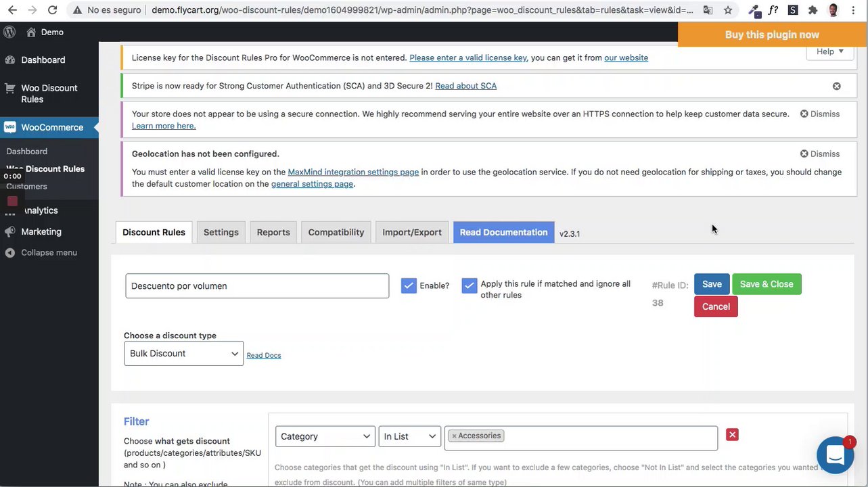Toggle Apply this rule if matched checkbox
868x487 pixels.
pyautogui.click(x=470, y=285)
